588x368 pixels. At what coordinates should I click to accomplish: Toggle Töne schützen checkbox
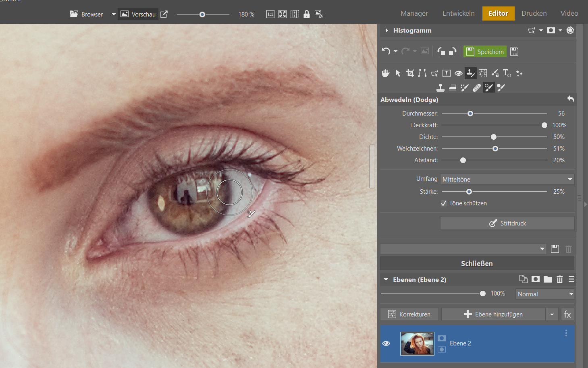point(444,203)
